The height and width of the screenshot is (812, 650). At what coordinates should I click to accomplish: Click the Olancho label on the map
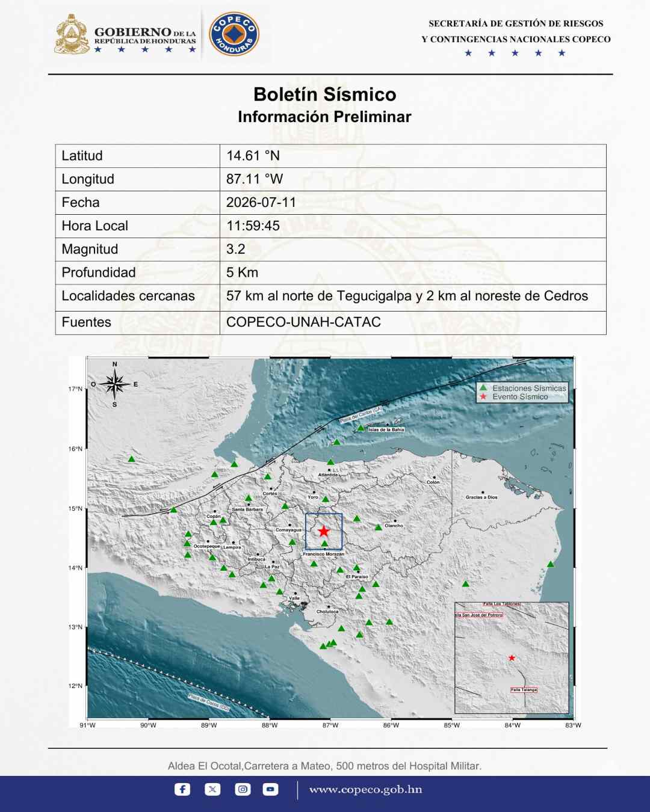[x=394, y=526]
